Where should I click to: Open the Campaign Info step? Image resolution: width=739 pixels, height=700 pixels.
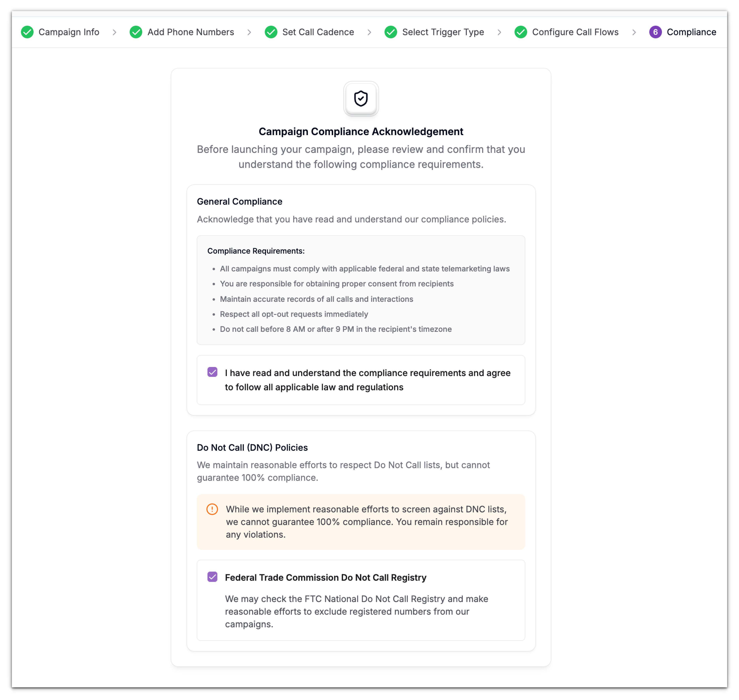coord(69,32)
